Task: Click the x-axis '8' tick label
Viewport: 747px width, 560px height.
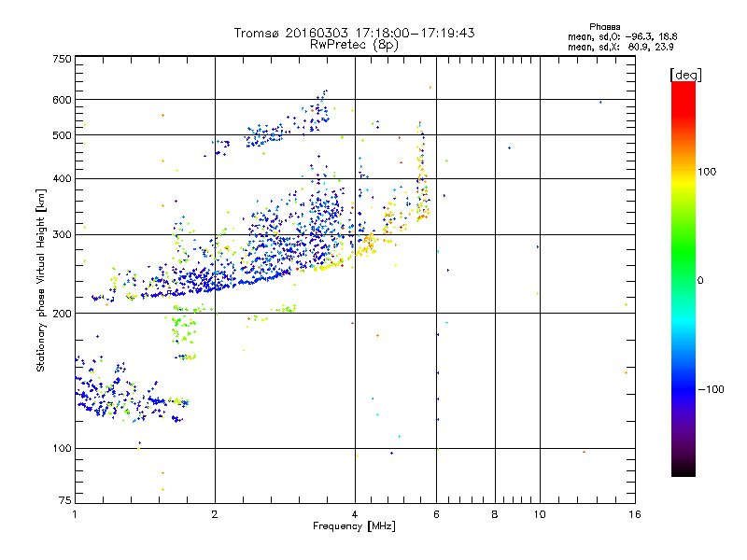Action: [495, 514]
